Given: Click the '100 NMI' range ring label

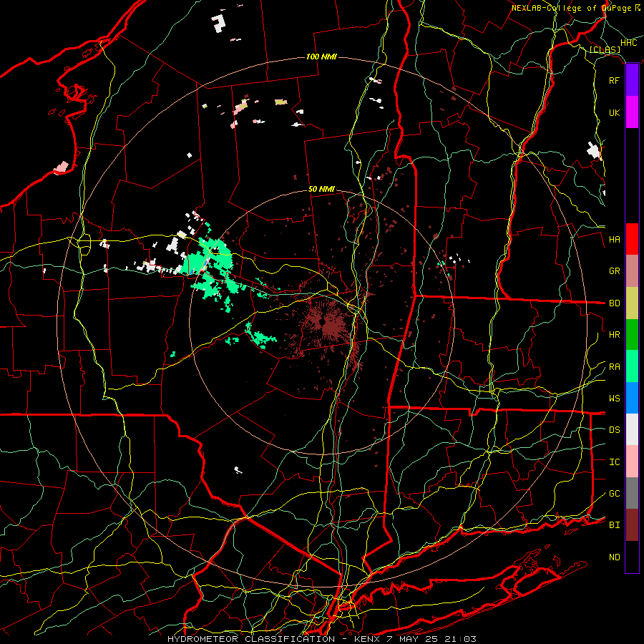Looking at the screenshot, I should (321, 57).
